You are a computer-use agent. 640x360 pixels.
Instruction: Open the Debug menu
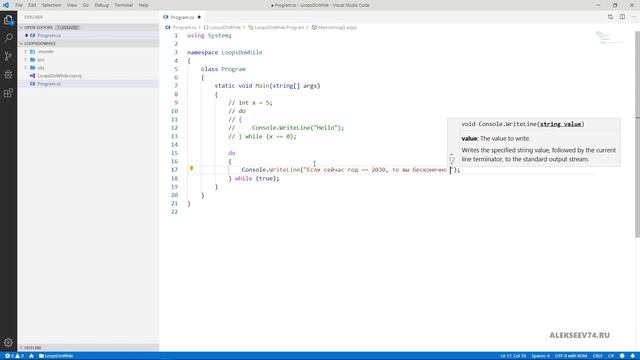point(102,5)
